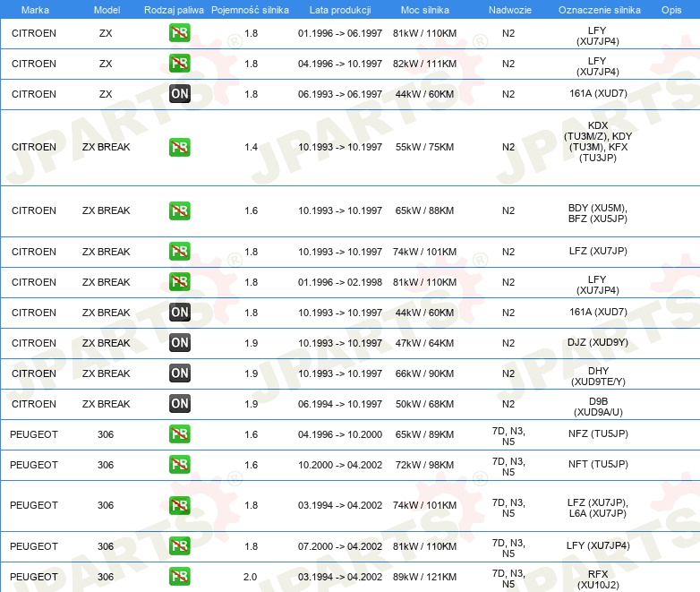Click power value 65kW / 88KM

[424, 210]
